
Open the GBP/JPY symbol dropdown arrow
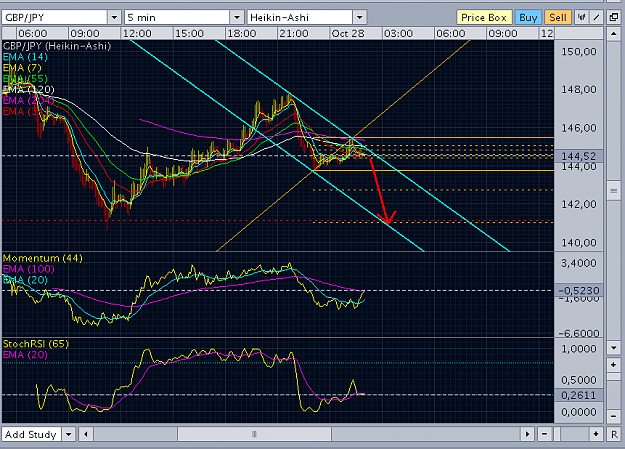tap(114, 17)
